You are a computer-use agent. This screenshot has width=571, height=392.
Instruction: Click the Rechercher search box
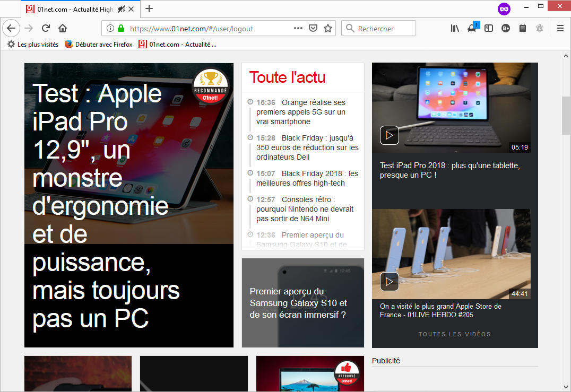click(378, 29)
